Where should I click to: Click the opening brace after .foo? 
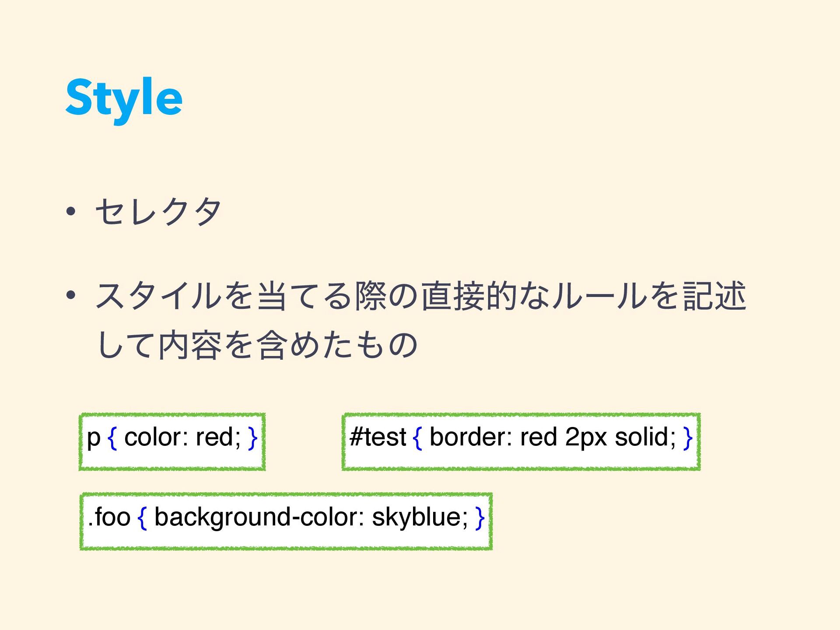[142, 518]
